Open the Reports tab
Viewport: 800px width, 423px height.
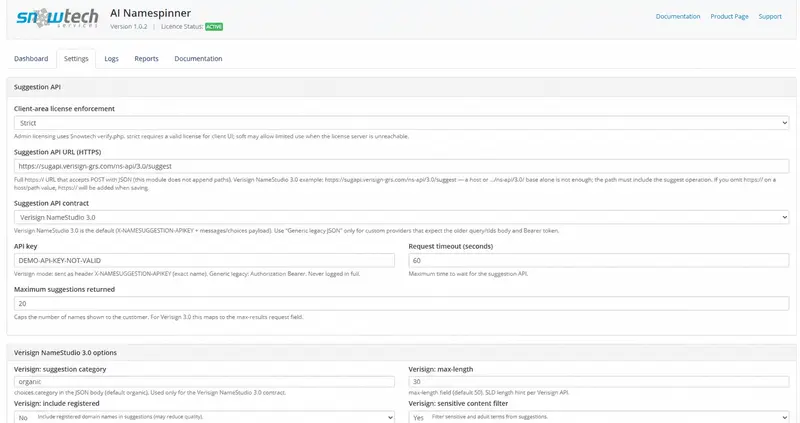coord(146,59)
